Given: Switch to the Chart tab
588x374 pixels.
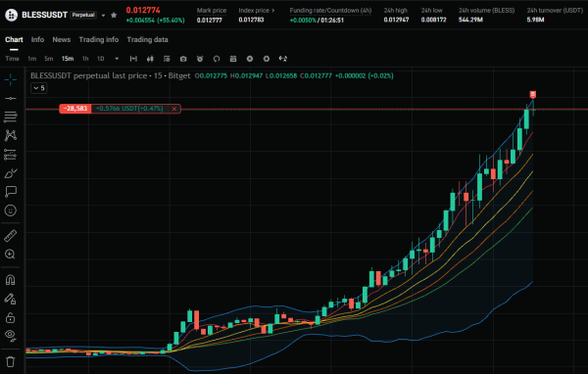Looking at the screenshot, I should 14,40.
